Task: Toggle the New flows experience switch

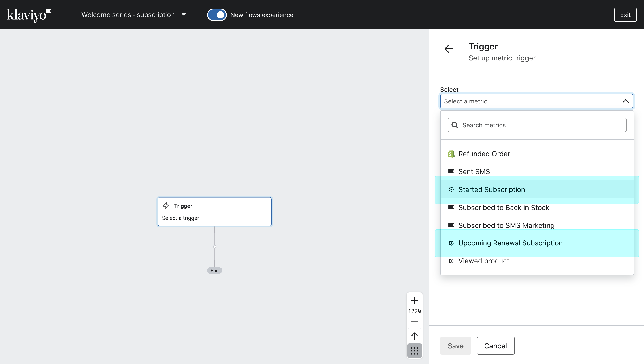Action: 216,15
